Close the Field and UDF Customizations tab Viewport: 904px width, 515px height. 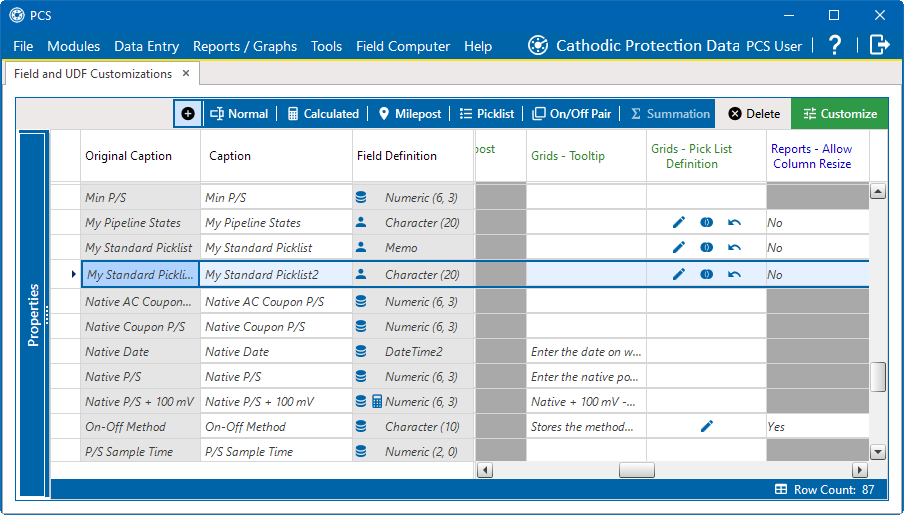click(186, 73)
